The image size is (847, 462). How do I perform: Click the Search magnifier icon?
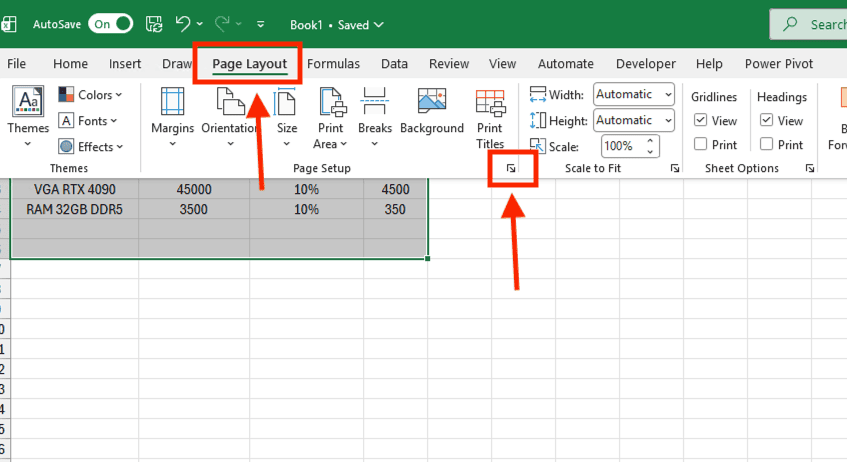tap(790, 24)
